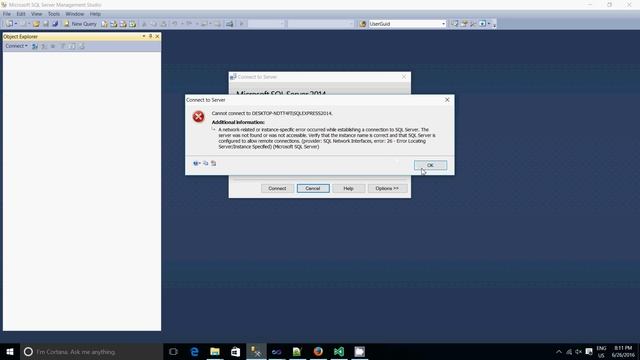Open the Window menu
Image resolution: width=640 pixels, height=360 pixels.
click(x=74, y=14)
